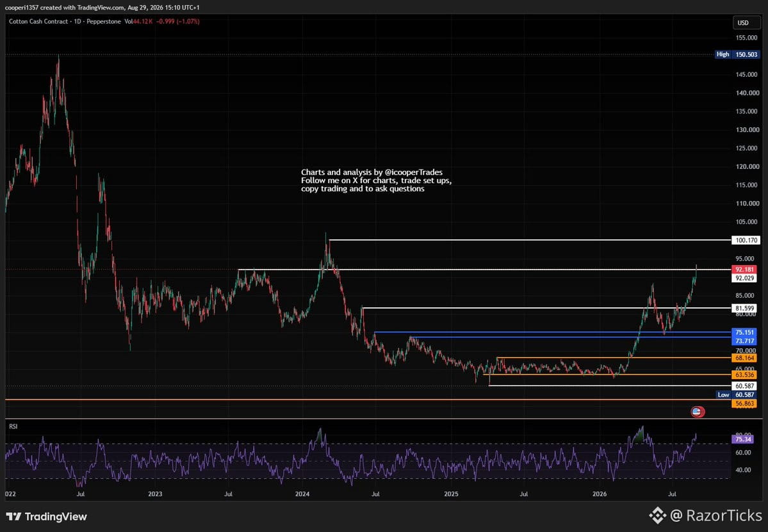Click the 2024 label on time axis
768x532 pixels.
pos(302,494)
